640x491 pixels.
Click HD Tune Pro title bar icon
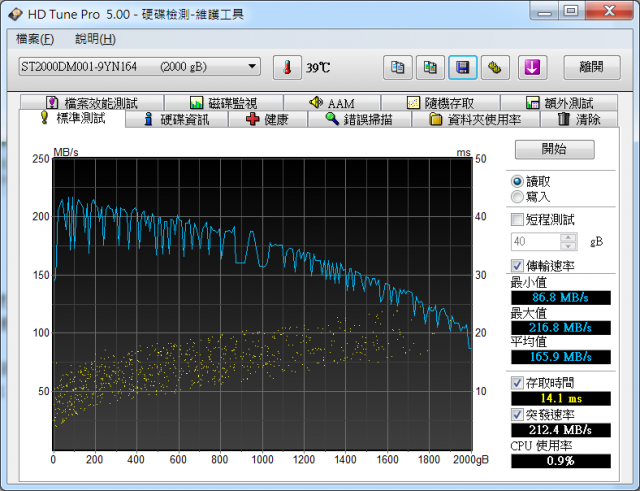[16, 14]
